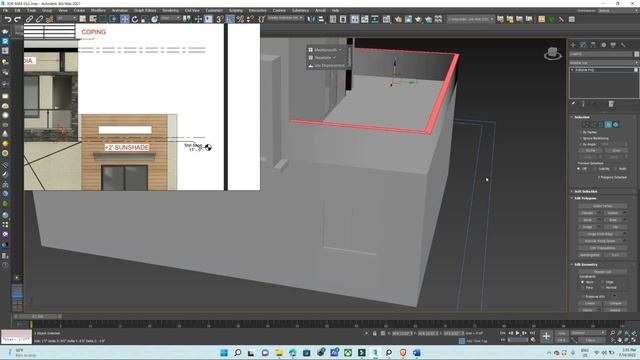Click the Collapse button in Edit Geometry
The image size is (640, 360).
(615, 303)
